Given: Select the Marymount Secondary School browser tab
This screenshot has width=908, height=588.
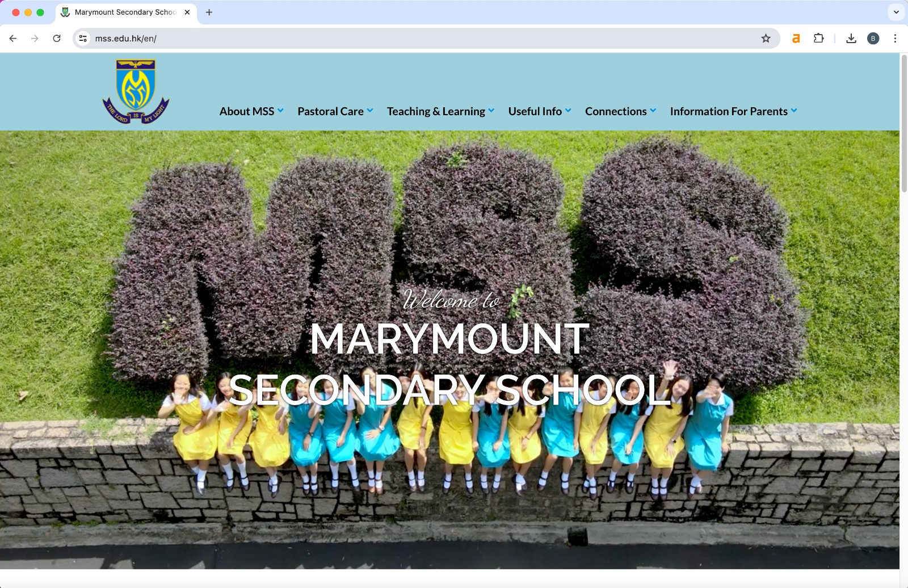Looking at the screenshot, I should 126,12.
